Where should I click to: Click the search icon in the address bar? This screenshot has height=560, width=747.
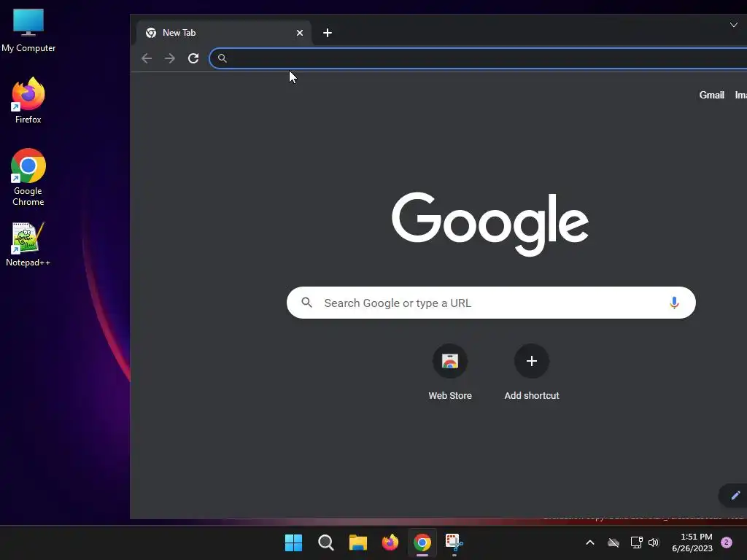pos(222,58)
